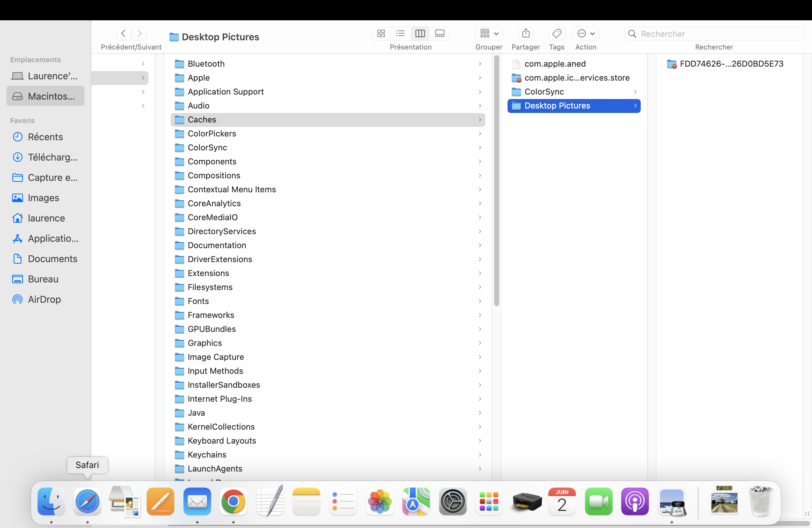Switch to icon view in Présentation
The image size is (812, 528).
[381, 33]
